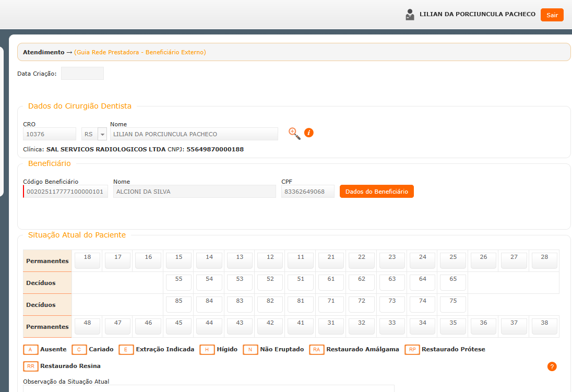
Task: Select the Hígido 'H' legend box
Action: (x=207, y=350)
